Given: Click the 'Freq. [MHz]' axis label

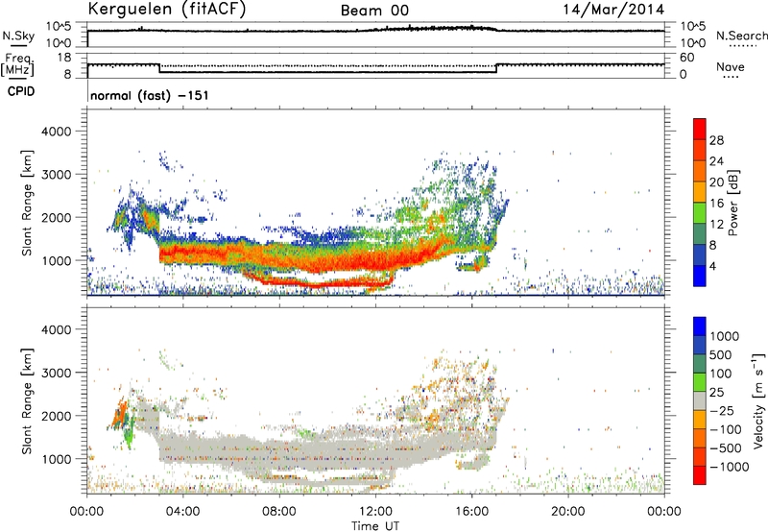Looking at the screenshot, I should pyautogui.click(x=17, y=64).
